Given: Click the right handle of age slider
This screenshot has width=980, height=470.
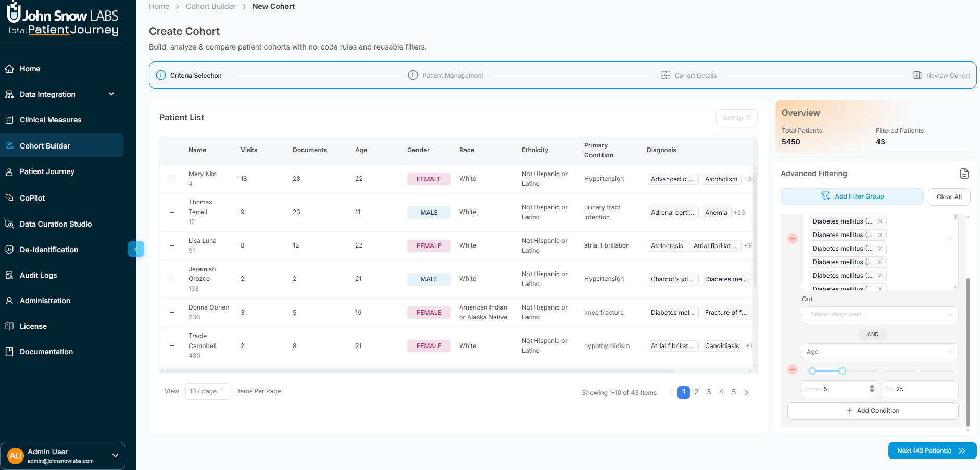Looking at the screenshot, I should [x=843, y=371].
